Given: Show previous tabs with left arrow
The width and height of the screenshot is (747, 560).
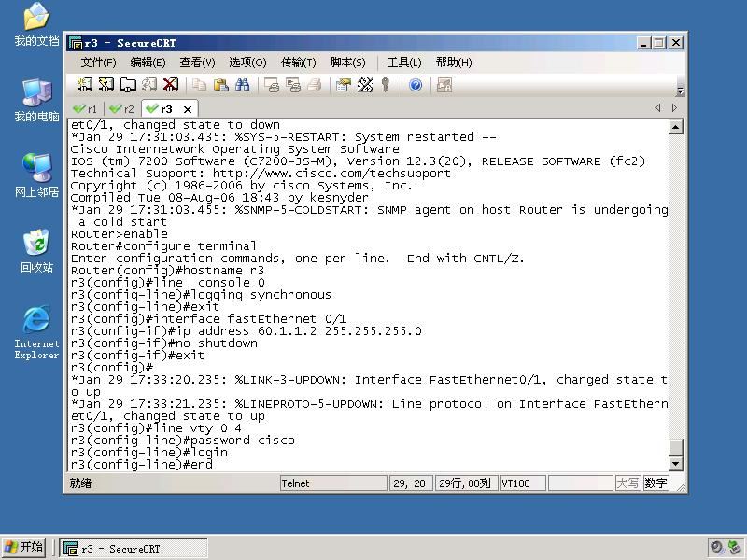Looking at the screenshot, I should point(658,108).
